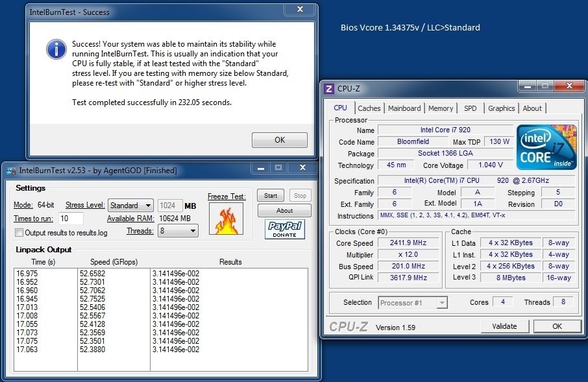Close the IntelBurnTest Success dialog

300,9
